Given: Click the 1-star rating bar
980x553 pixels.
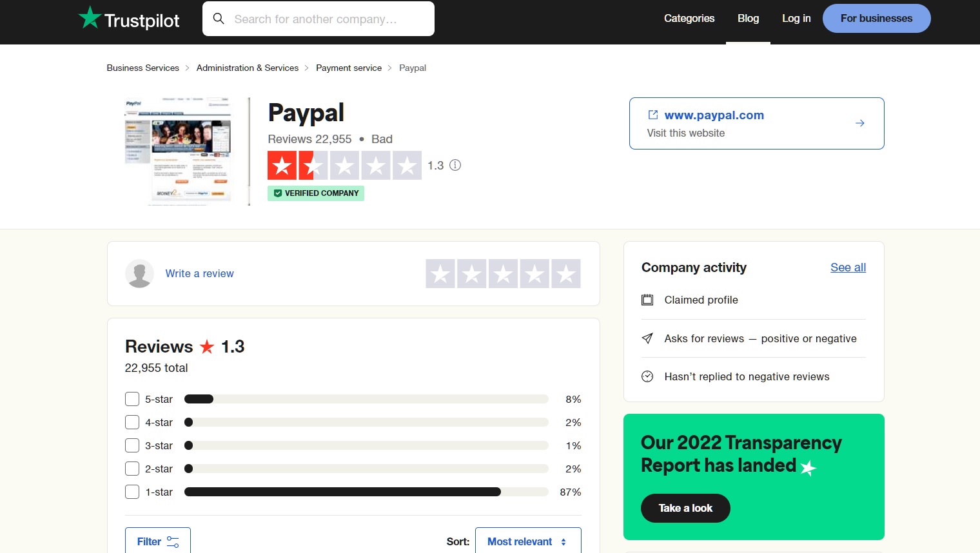Looking at the screenshot, I should [x=366, y=492].
